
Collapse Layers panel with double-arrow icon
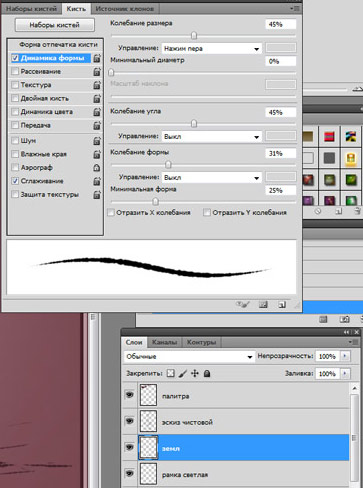click(x=346, y=332)
